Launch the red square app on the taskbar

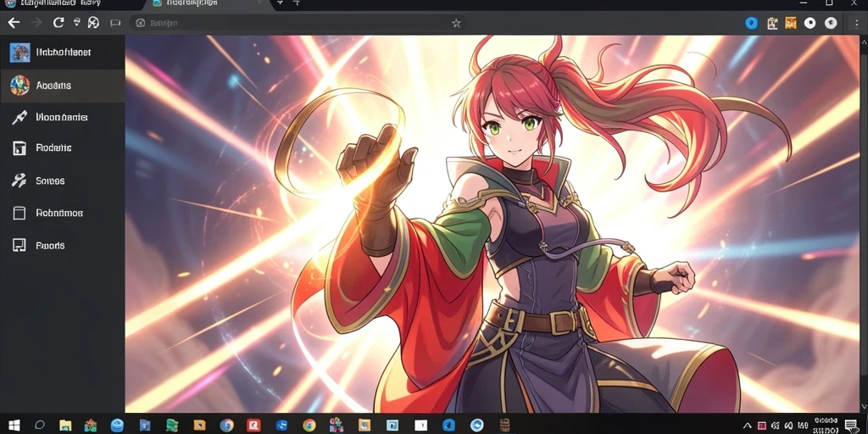[x=253, y=426]
